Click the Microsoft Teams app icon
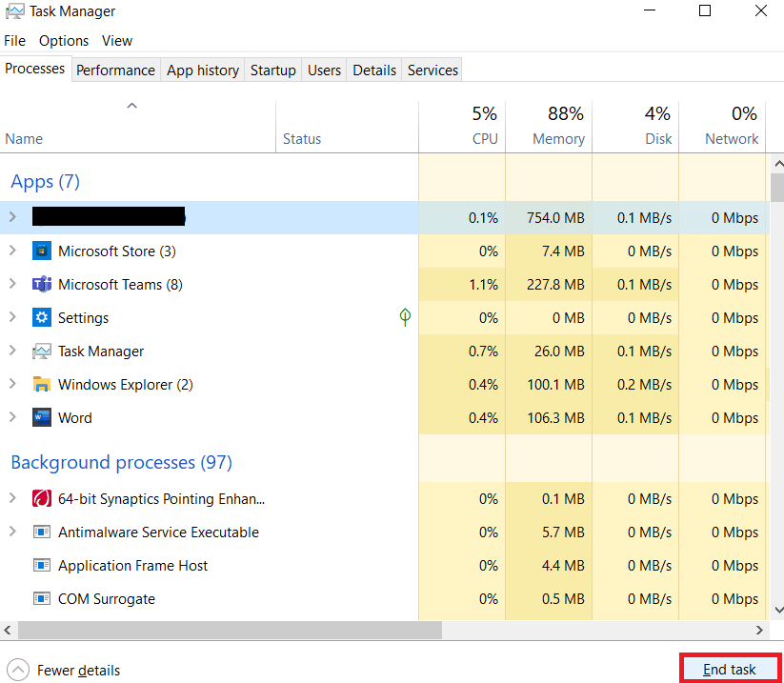This screenshot has height=683, width=784. 42,284
